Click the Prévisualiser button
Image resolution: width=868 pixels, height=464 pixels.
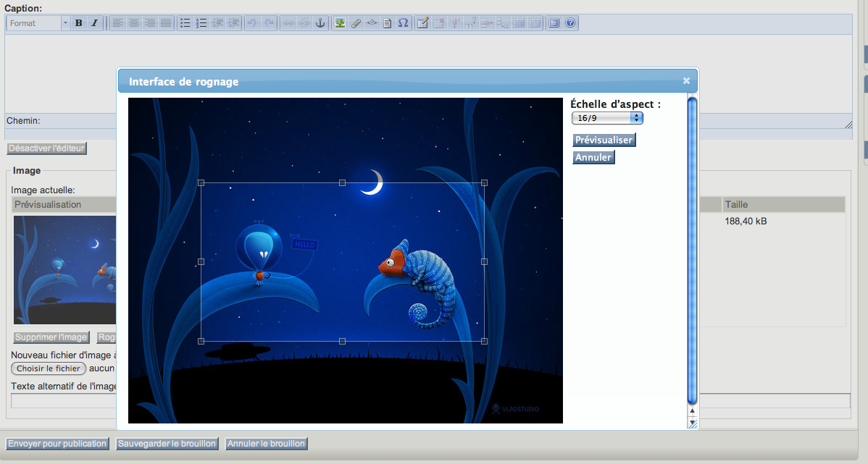pyautogui.click(x=604, y=140)
